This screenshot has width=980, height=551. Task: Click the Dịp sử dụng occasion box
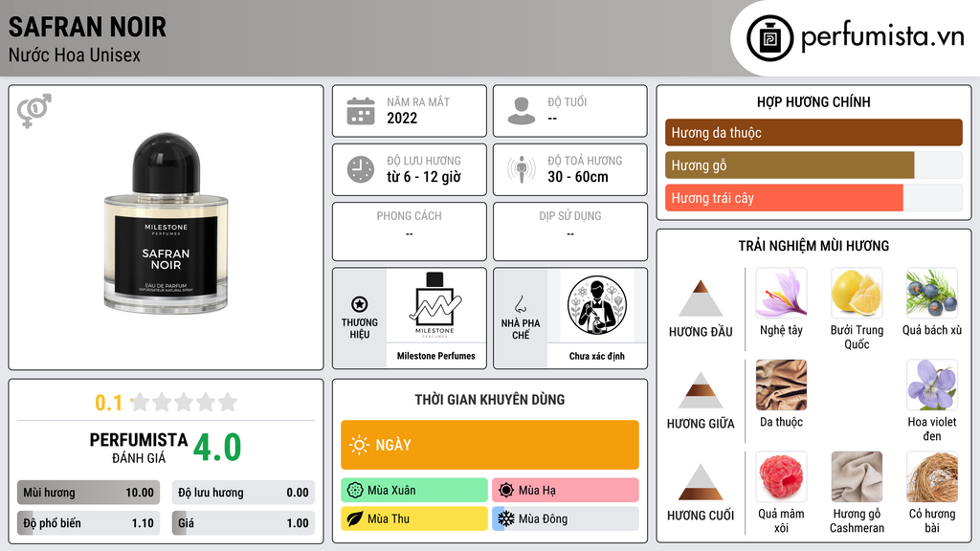pyautogui.click(x=570, y=231)
